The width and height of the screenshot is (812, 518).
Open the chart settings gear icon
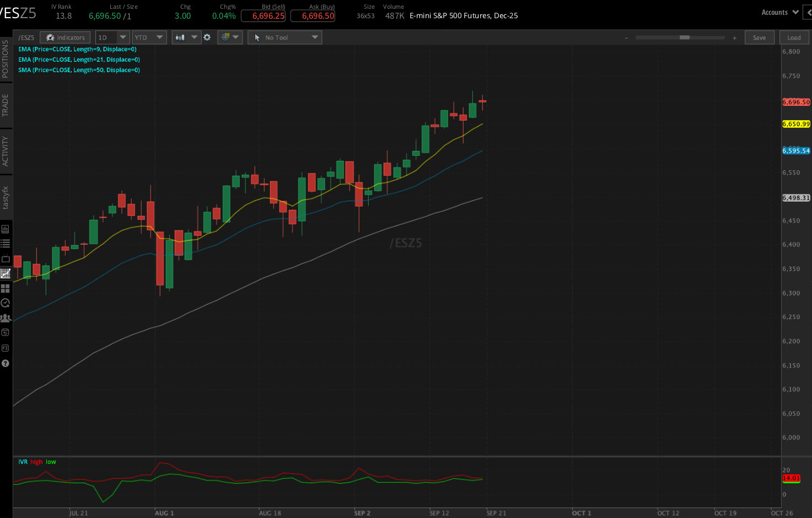coord(207,37)
